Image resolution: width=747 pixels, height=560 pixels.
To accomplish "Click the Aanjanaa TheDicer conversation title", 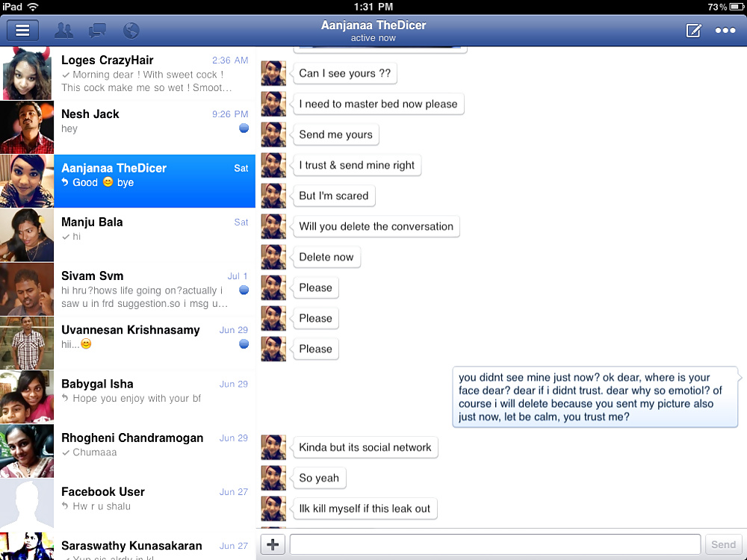I will [x=373, y=25].
